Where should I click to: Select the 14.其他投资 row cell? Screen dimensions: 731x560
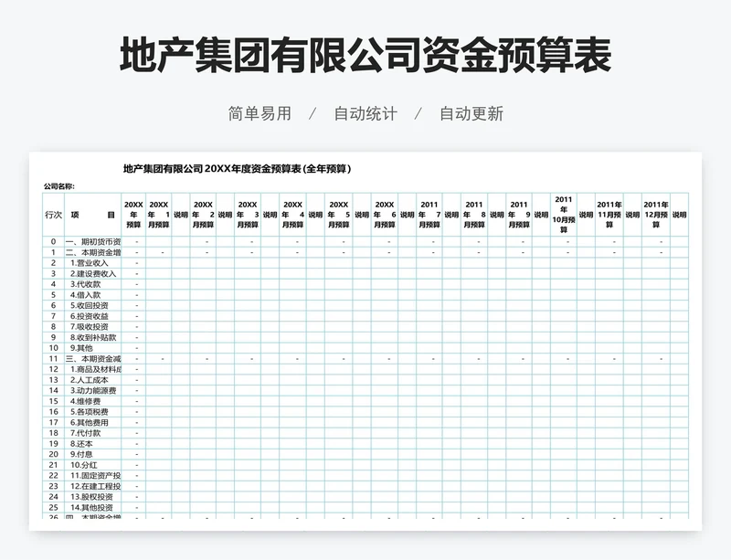tap(93, 507)
